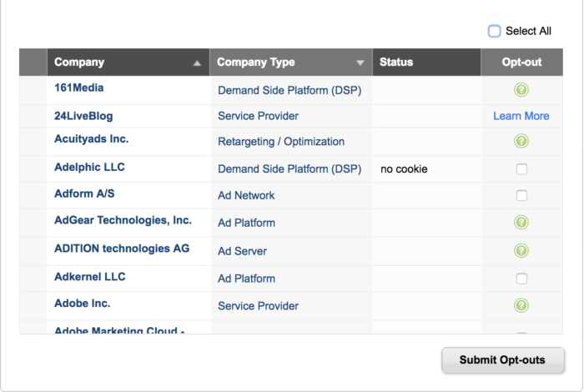The width and height of the screenshot is (584, 392).
Task: Open the Adkernel LLC company link
Action: point(90,277)
